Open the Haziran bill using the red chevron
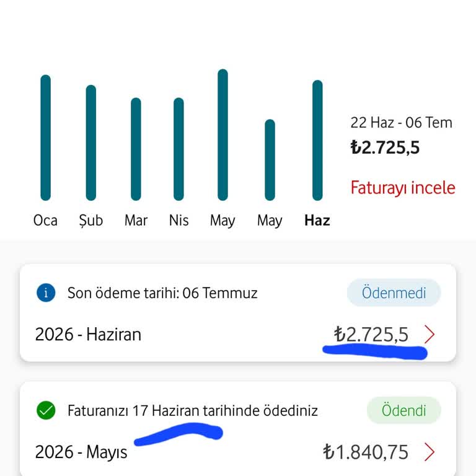 pos(430,334)
